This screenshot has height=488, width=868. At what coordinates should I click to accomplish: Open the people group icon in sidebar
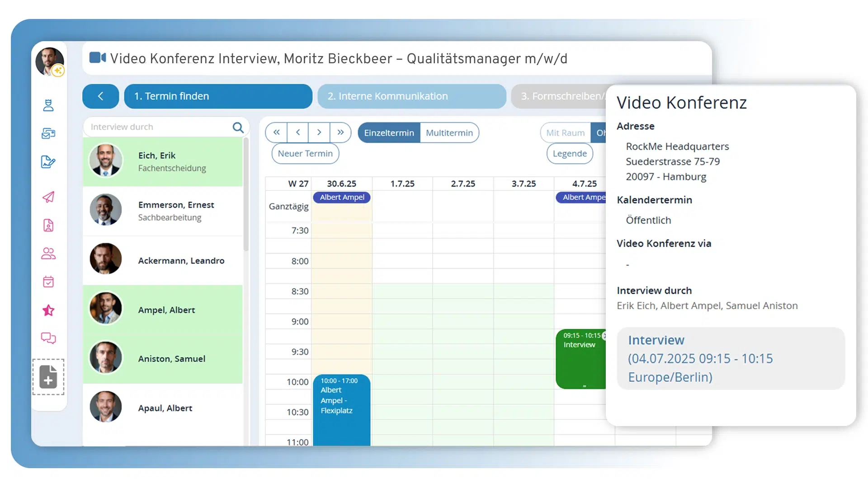pyautogui.click(x=48, y=253)
